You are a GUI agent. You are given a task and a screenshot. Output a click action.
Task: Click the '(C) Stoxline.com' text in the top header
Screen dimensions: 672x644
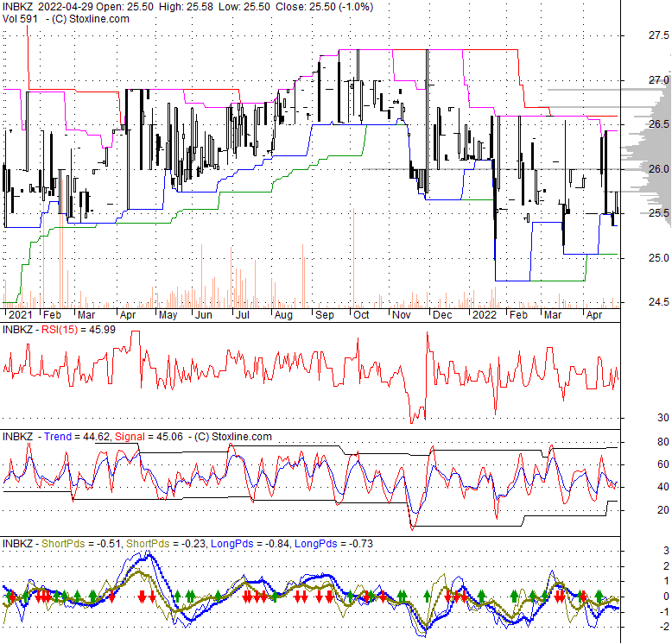pos(91,19)
